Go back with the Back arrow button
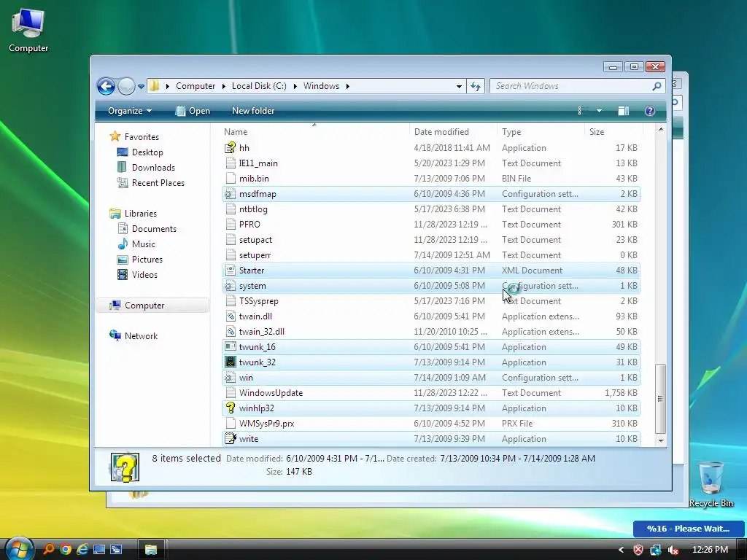Screen dimensions: 747x560 point(106,86)
